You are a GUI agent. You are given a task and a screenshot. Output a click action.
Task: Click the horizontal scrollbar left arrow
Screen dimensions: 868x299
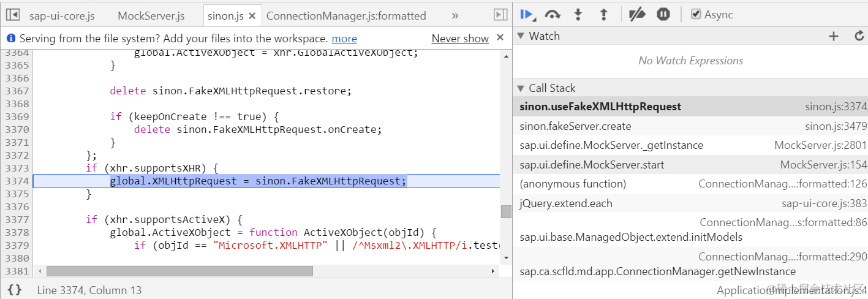[40, 270]
